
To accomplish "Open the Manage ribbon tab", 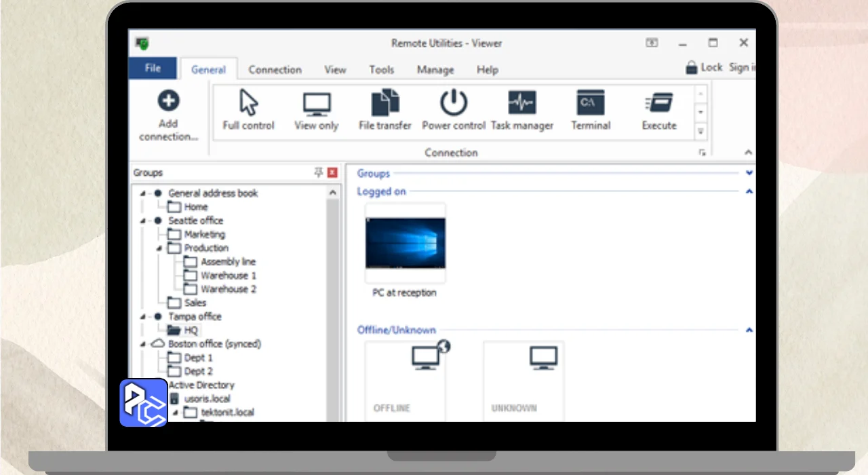I will pos(435,70).
